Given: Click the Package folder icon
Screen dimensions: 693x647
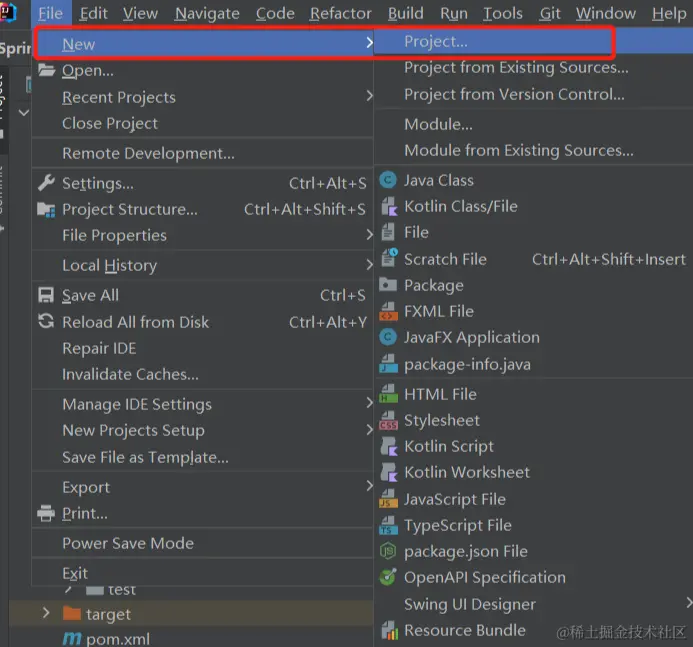Looking at the screenshot, I should click(x=388, y=285).
